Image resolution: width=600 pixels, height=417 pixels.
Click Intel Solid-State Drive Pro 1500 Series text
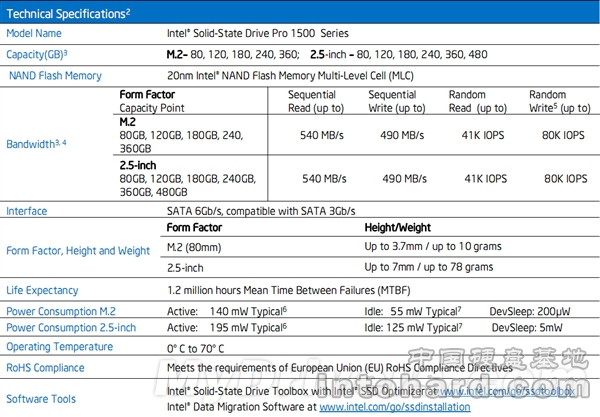point(258,33)
